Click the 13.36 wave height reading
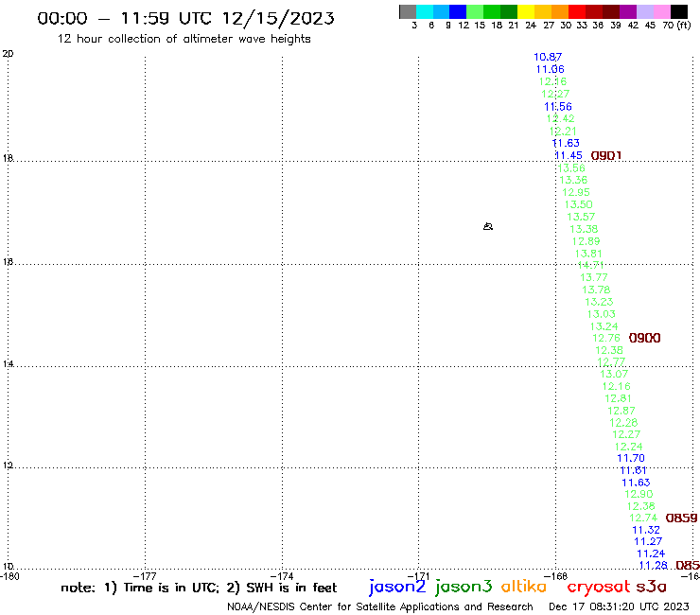The height and width of the screenshot is (615, 700). pyautogui.click(x=573, y=180)
